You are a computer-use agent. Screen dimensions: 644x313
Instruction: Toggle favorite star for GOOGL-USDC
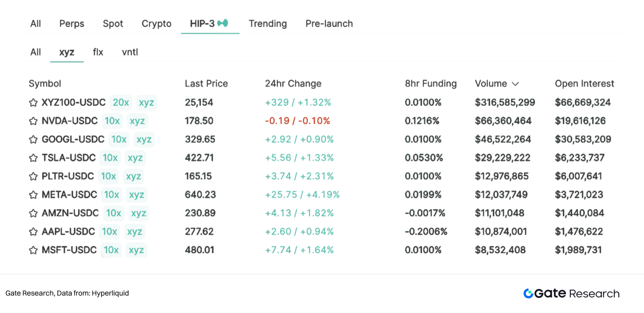click(33, 139)
